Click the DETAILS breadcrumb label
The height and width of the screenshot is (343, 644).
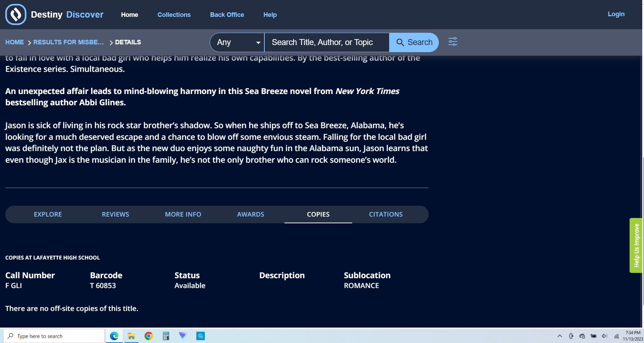click(128, 42)
